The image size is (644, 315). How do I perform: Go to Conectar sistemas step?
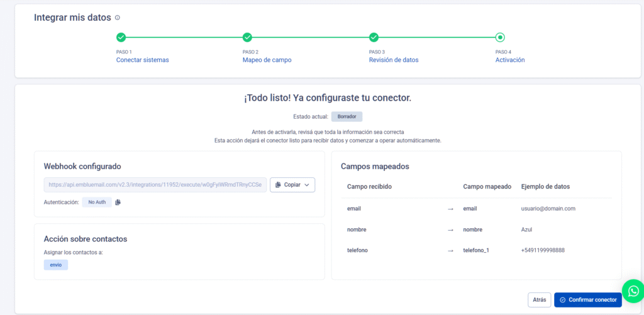[x=142, y=60]
